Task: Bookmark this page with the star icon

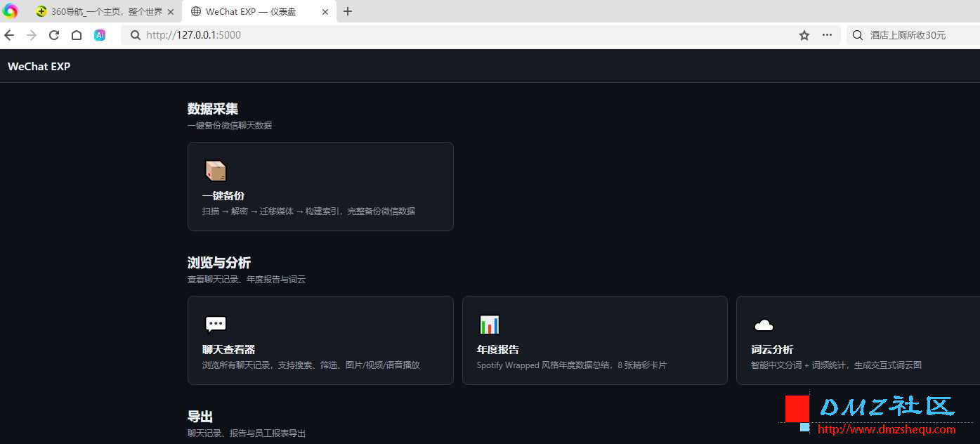Action: (804, 35)
